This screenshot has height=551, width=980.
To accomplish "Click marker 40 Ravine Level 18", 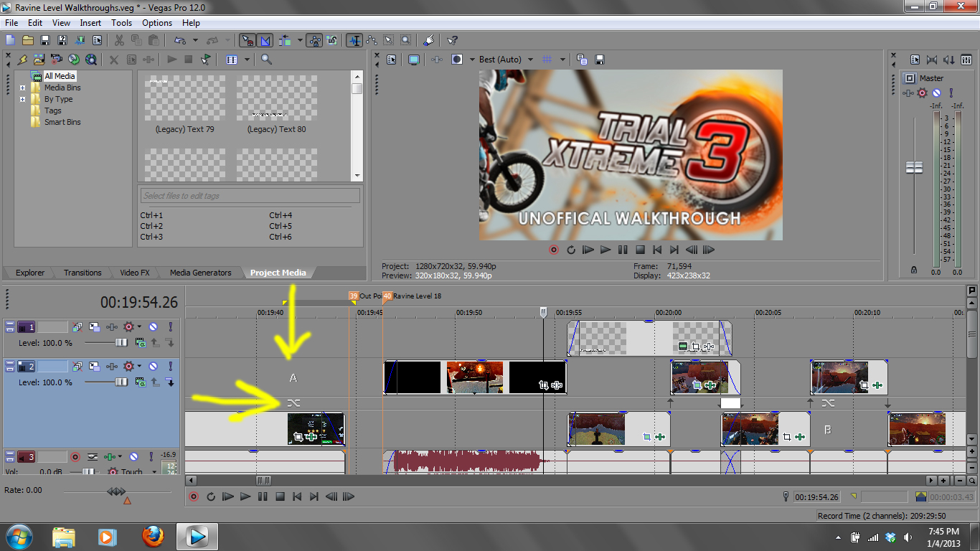I will click(387, 296).
